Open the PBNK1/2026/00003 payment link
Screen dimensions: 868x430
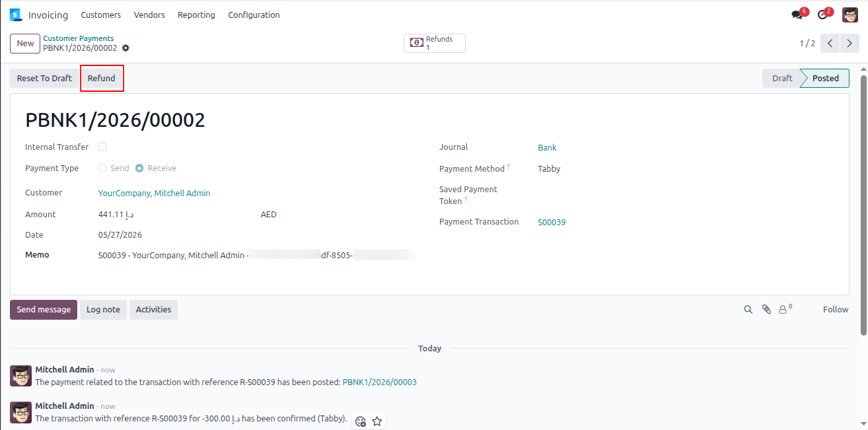379,382
